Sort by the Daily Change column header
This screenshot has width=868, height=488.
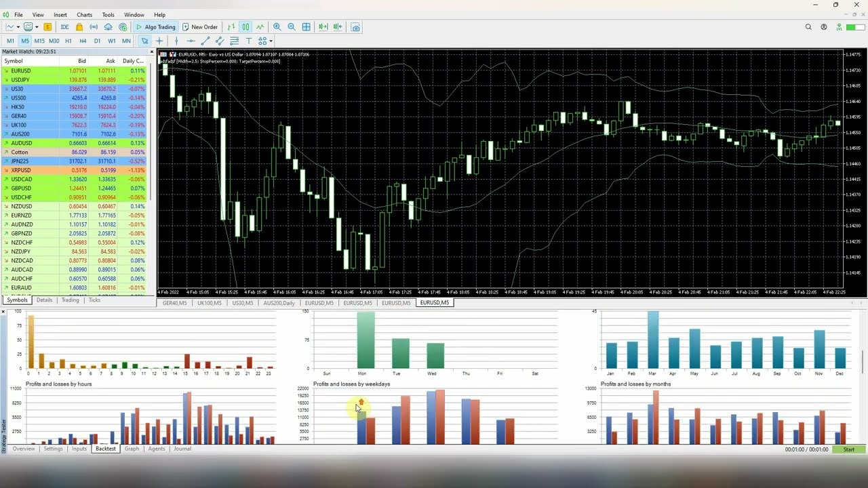point(133,61)
